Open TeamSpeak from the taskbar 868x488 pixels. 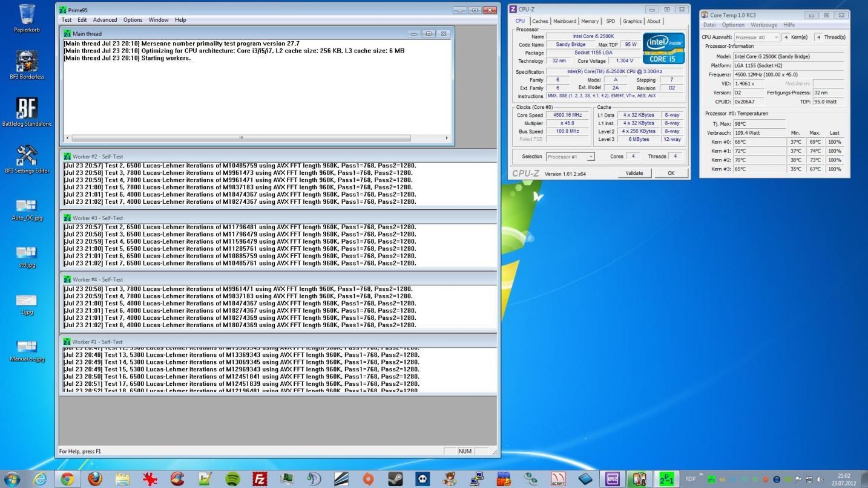coord(314,479)
